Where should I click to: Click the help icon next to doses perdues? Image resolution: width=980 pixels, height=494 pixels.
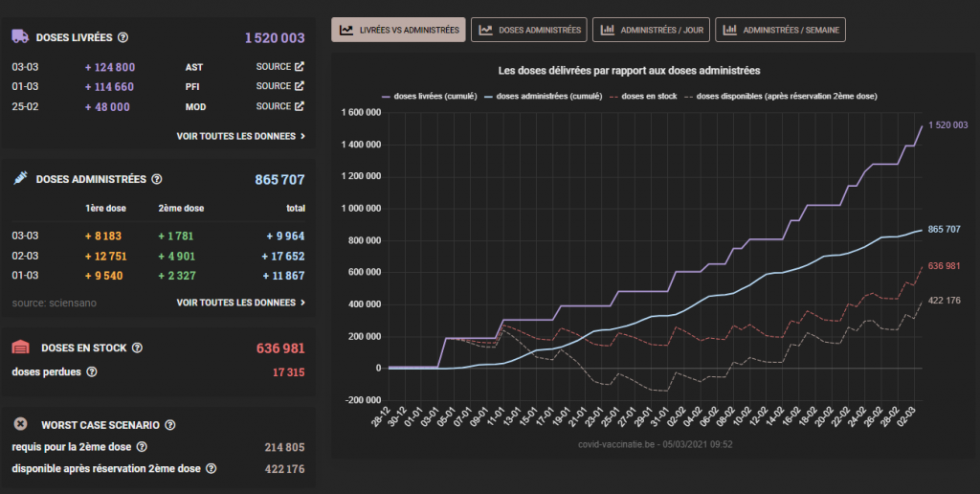pyautogui.click(x=92, y=371)
